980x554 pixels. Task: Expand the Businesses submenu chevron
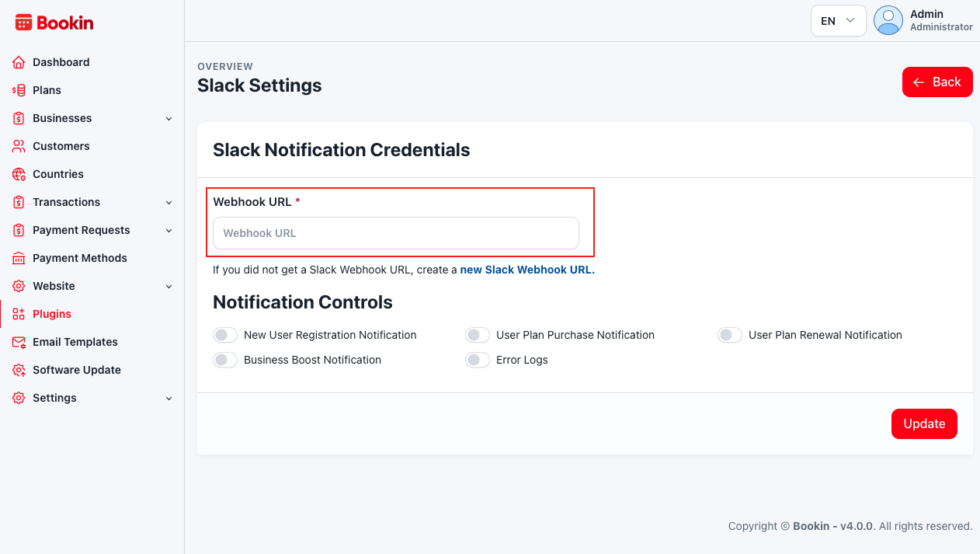coord(169,119)
